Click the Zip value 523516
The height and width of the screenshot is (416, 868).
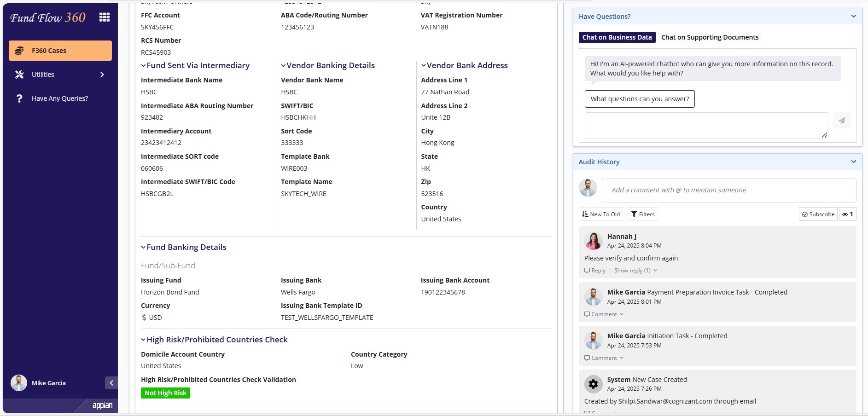click(432, 194)
